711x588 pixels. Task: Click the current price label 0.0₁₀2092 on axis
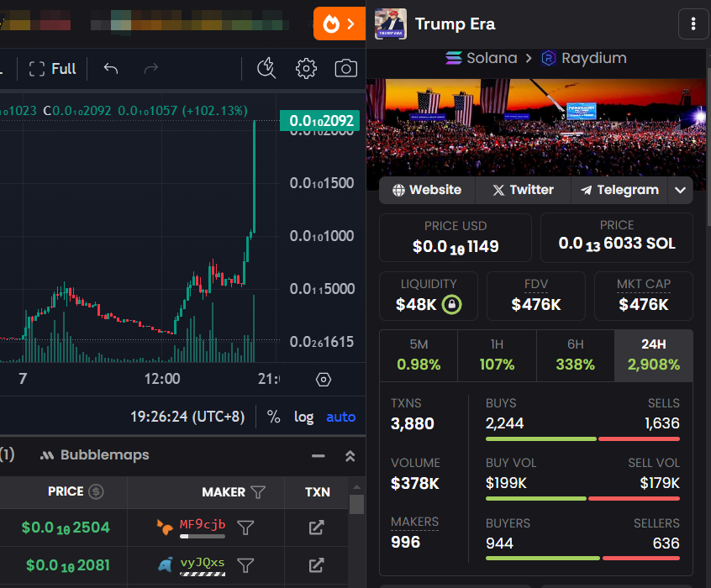[319, 121]
